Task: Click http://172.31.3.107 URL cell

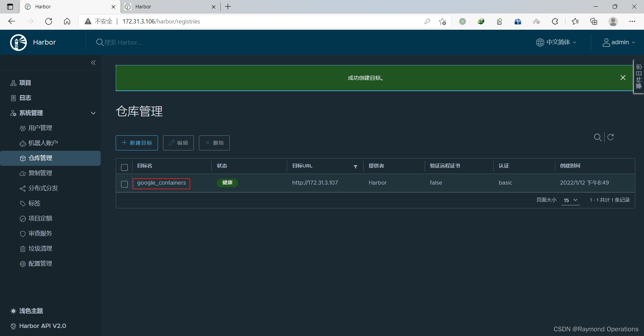Action: pos(315,183)
